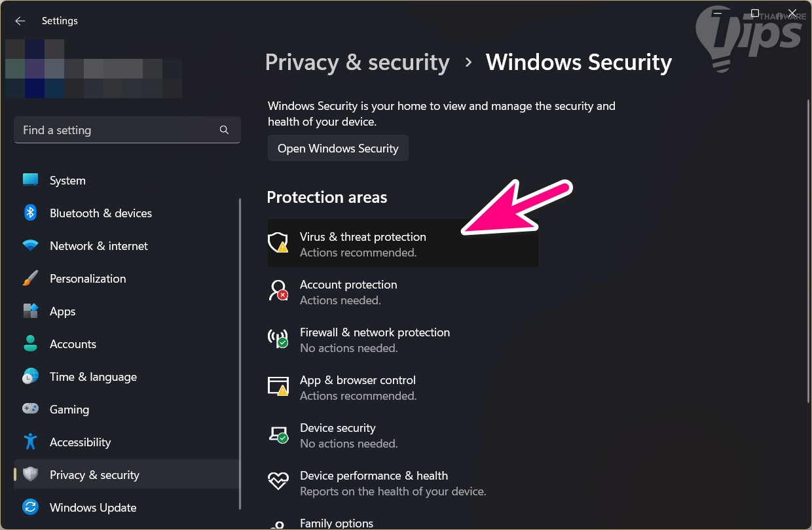Click the Privacy & security breadcrumb link

point(357,62)
